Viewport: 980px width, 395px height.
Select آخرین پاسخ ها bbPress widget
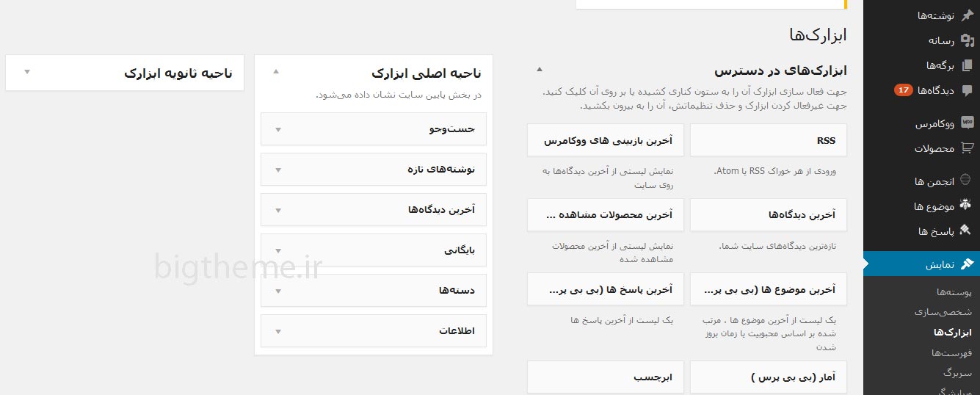click(x=606, y=289)
